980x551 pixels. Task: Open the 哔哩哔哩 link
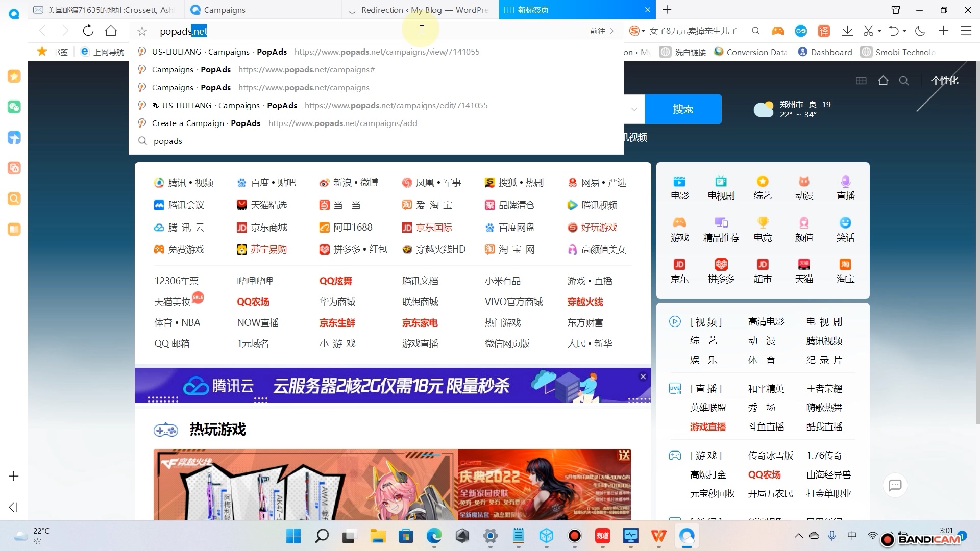point(255,281)
